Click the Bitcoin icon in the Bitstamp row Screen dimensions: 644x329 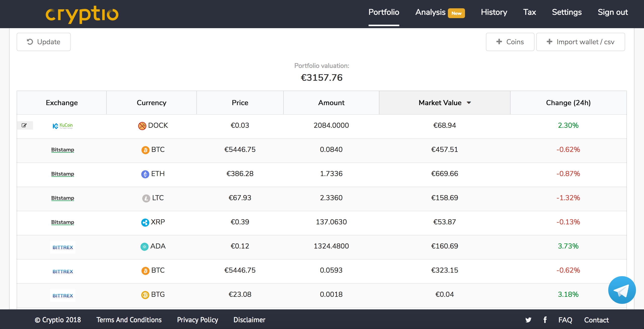click(145, 149)
